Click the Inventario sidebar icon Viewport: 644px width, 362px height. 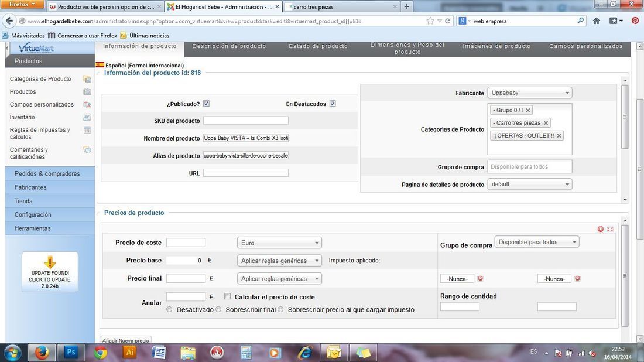click(x=87, y=117)
